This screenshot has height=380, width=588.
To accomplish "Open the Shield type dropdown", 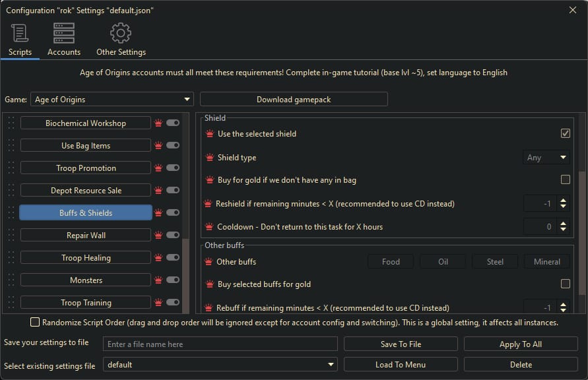I will click(x=546, y=157).
